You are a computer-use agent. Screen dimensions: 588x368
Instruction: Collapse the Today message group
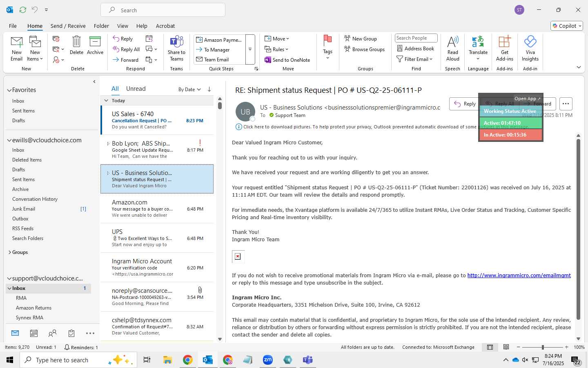coord(106,101)
